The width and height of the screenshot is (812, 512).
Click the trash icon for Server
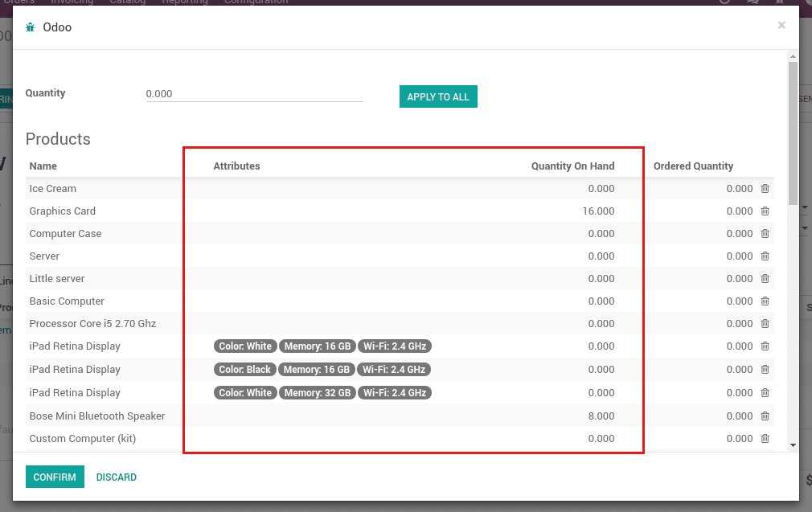[765, 256]
